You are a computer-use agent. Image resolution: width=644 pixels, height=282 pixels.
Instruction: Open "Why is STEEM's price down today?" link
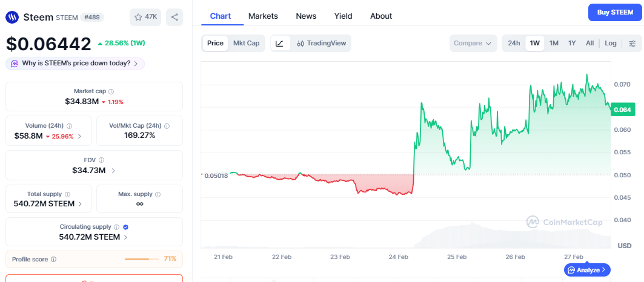(x=76, y=63)
